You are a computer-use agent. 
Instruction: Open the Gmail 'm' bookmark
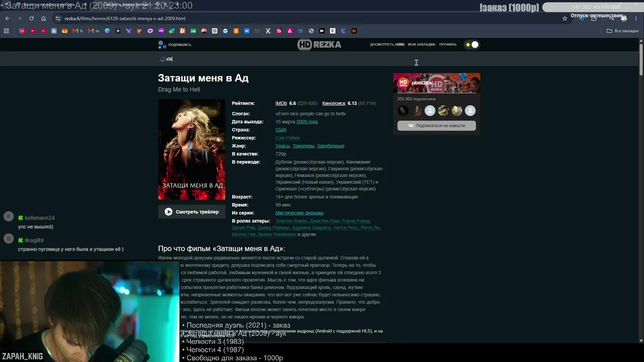(94, 31)
